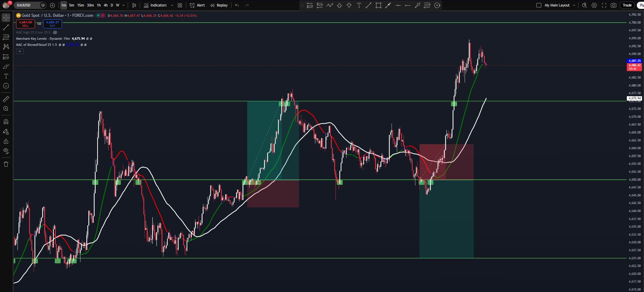Click the trash icon to remove drawings
644x292 pixels.
click(6, 164)
